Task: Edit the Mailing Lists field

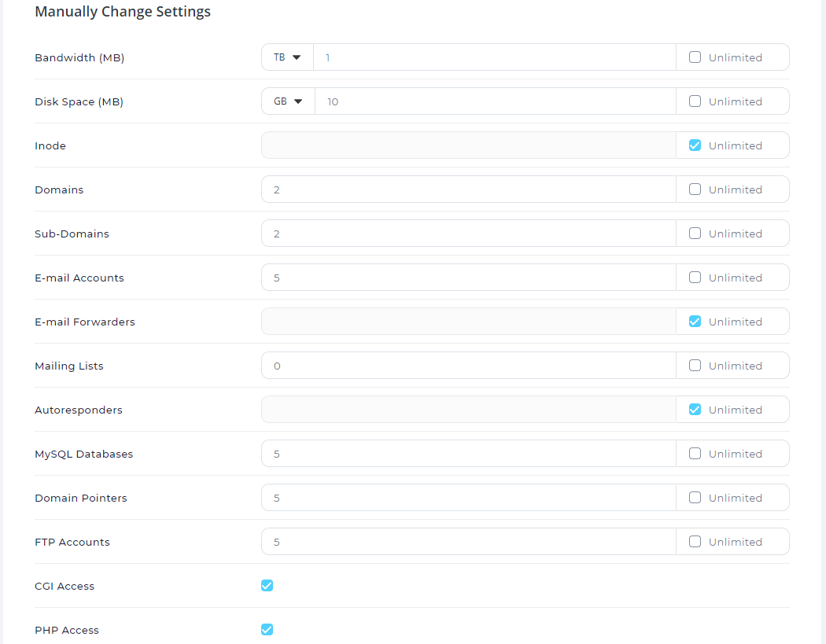Action: (x=469, y=366)
